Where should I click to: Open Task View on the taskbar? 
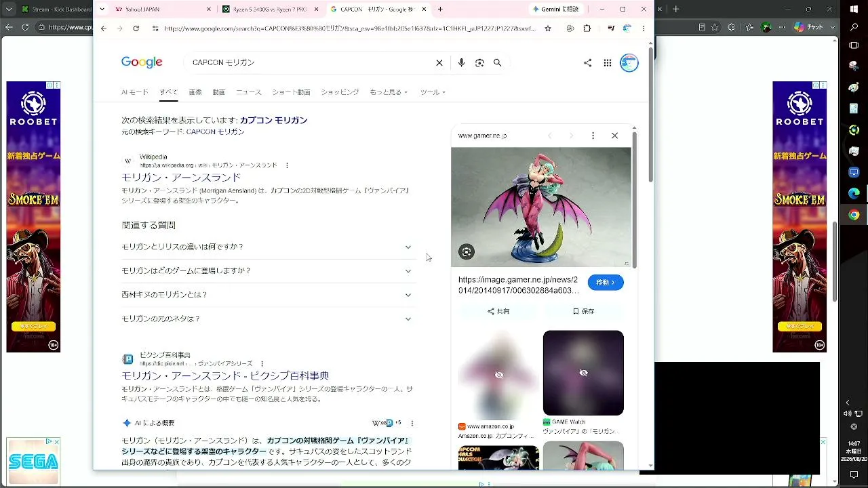854,46
